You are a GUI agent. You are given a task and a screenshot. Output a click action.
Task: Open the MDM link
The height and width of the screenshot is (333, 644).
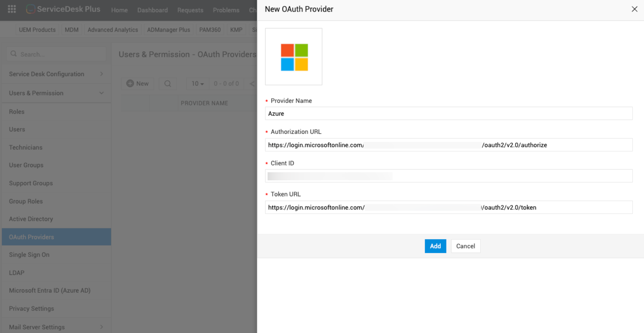point(72,30)
